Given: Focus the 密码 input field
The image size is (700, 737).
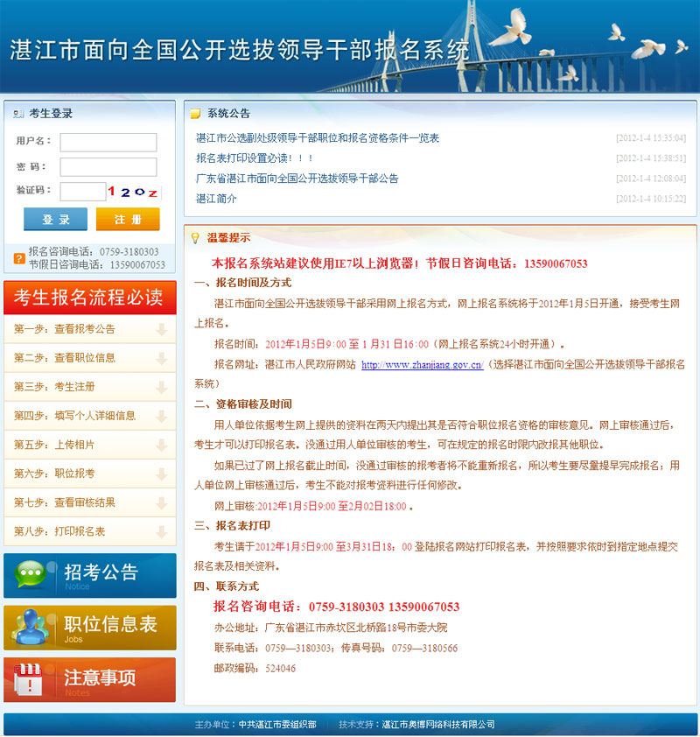Looking at the screenshot, I should pos(108,166).
